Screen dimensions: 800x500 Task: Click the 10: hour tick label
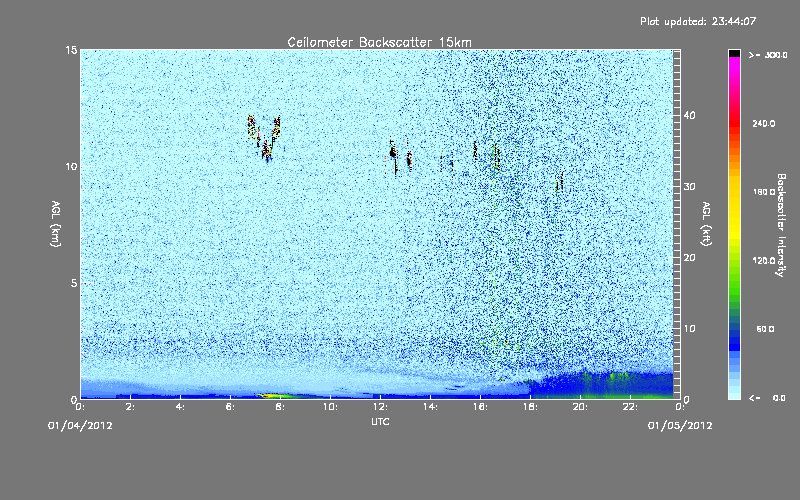click(x=330, y=407)
